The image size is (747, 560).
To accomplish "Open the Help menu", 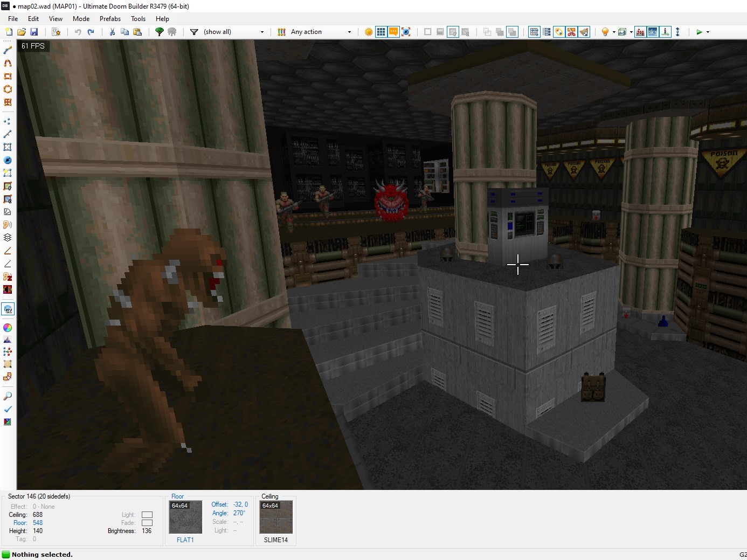I will click(162, 18).
